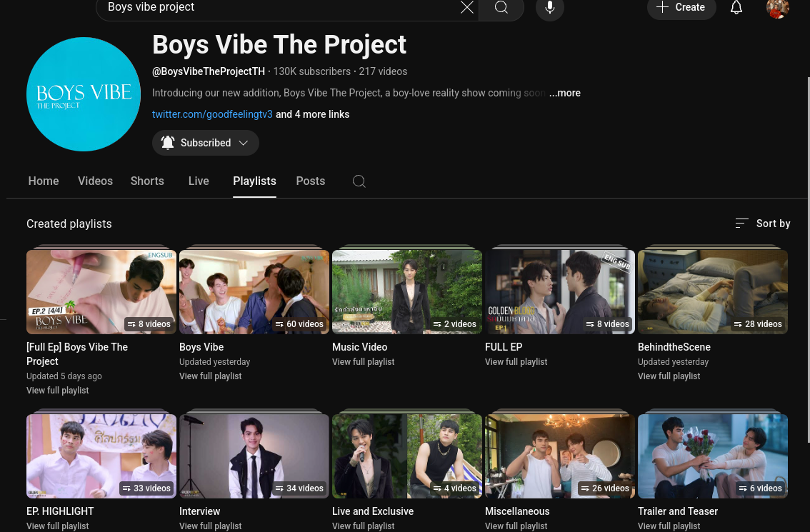Switch to the Shorts tab

pos(147,181)
